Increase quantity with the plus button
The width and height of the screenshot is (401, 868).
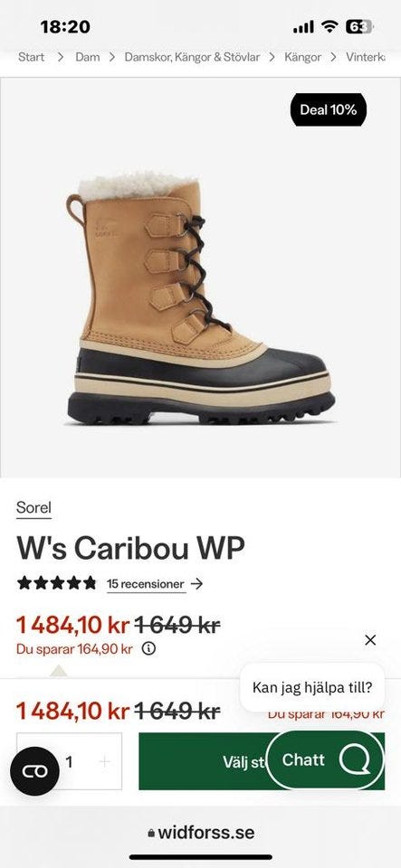coord(104,761)
